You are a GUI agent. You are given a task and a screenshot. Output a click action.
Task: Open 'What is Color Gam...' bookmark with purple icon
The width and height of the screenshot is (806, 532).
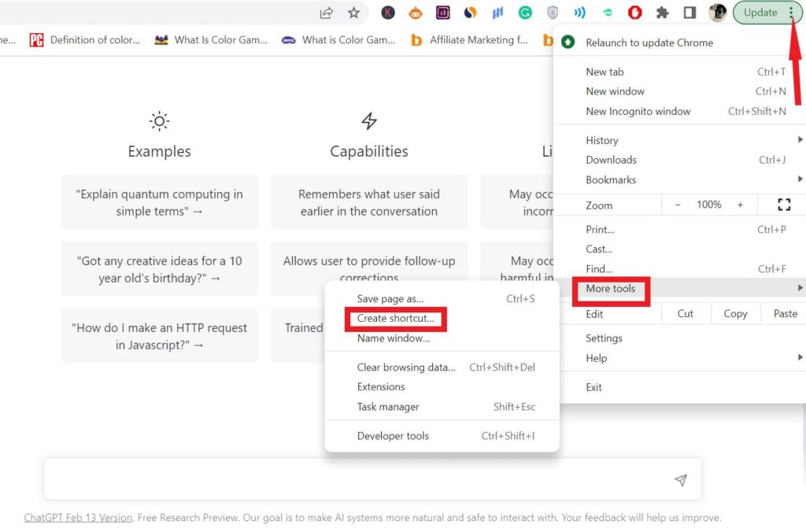338,40
